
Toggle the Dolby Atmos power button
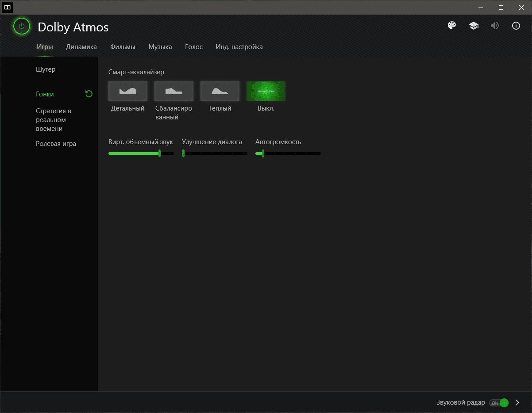tap(21, 27)
